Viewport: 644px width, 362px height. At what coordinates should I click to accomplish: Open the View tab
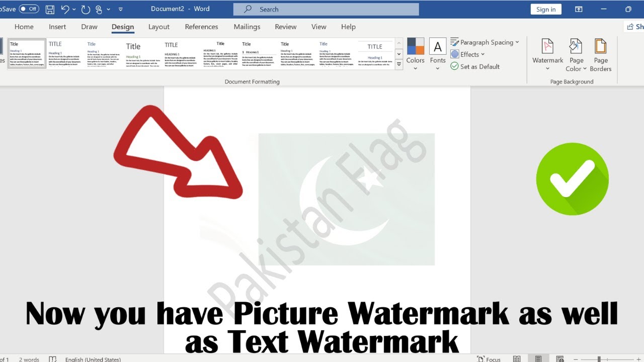pyautogui.click(x=319, y=27)
